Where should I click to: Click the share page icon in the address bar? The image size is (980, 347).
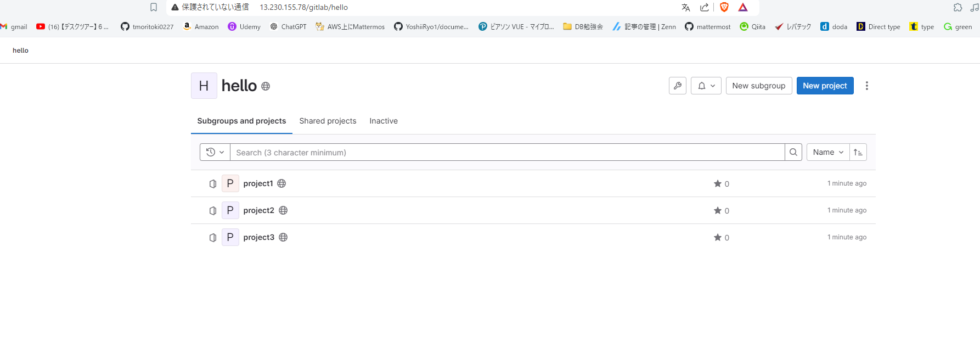(x=704, y=7)
